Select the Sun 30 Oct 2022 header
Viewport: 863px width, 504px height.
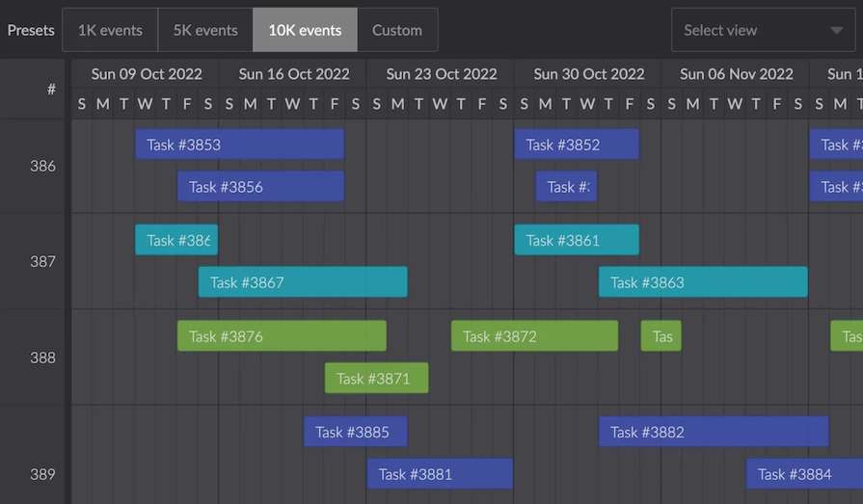[588, 74]
